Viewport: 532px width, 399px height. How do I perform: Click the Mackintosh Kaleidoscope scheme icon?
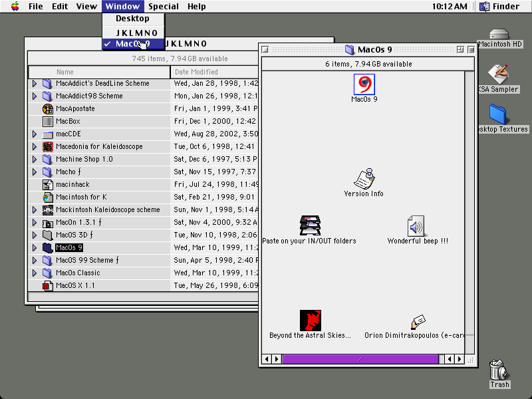pos(48,210)
